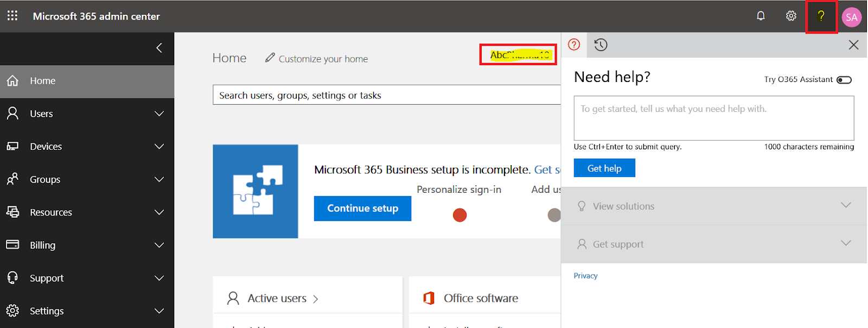Open notifications bell icon
Screen dimensions: 868x328
(x=761, y=16)
